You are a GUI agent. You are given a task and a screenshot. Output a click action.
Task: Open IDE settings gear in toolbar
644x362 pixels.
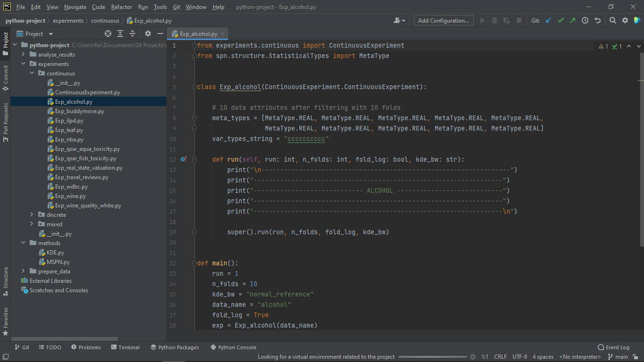(x=625, y=20)
